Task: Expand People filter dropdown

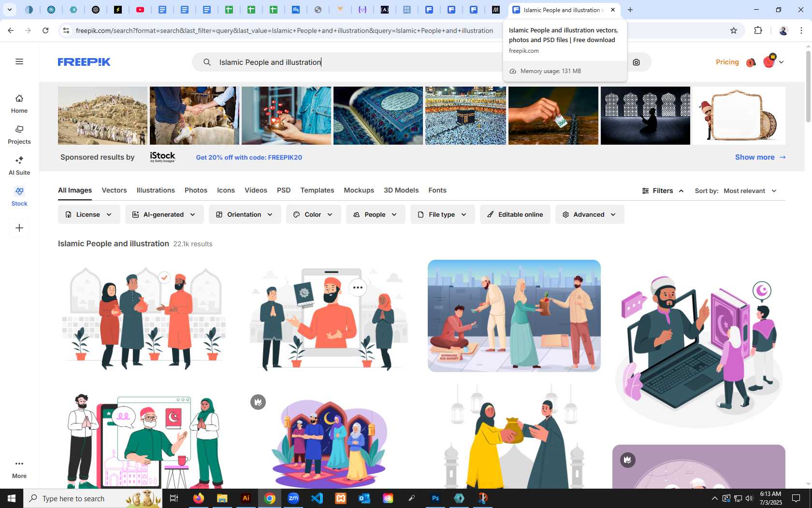Action: tap(376, 214)
